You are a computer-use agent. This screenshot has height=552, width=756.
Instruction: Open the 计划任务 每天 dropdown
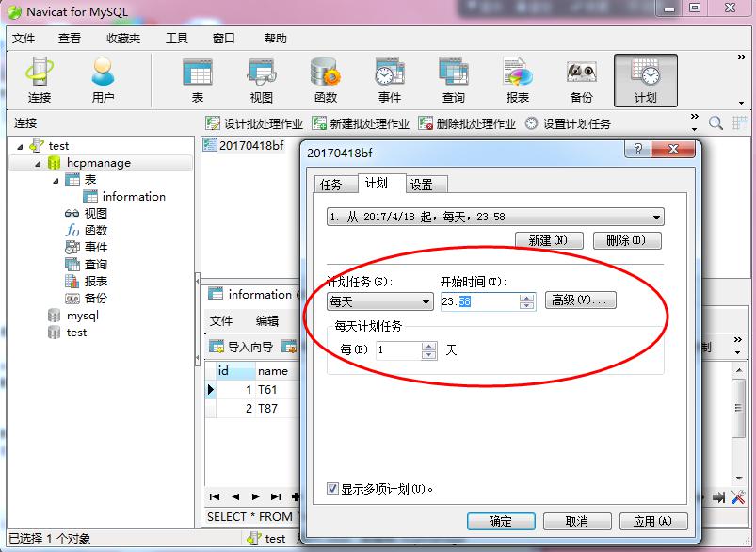pyautogui.click(x=379, y=301)
